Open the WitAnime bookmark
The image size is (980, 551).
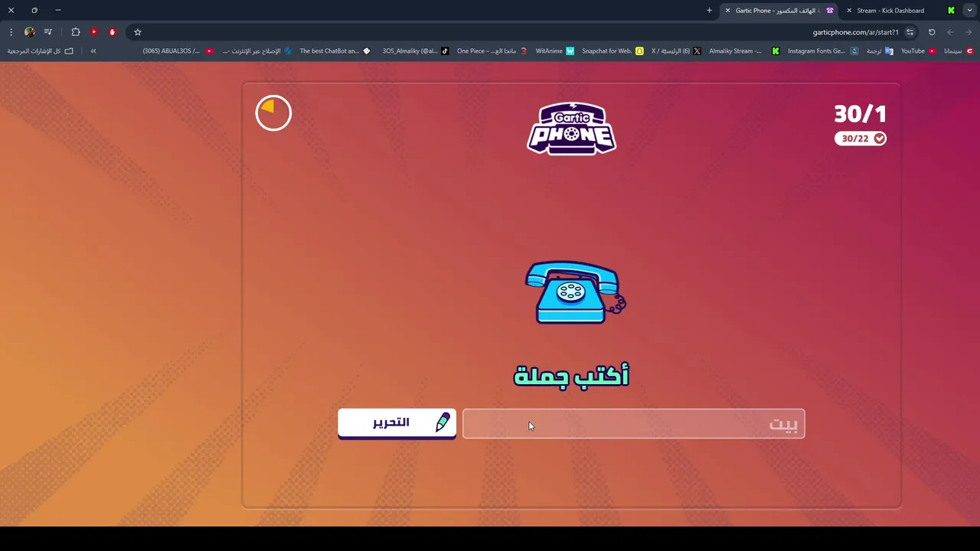[555, 51]
